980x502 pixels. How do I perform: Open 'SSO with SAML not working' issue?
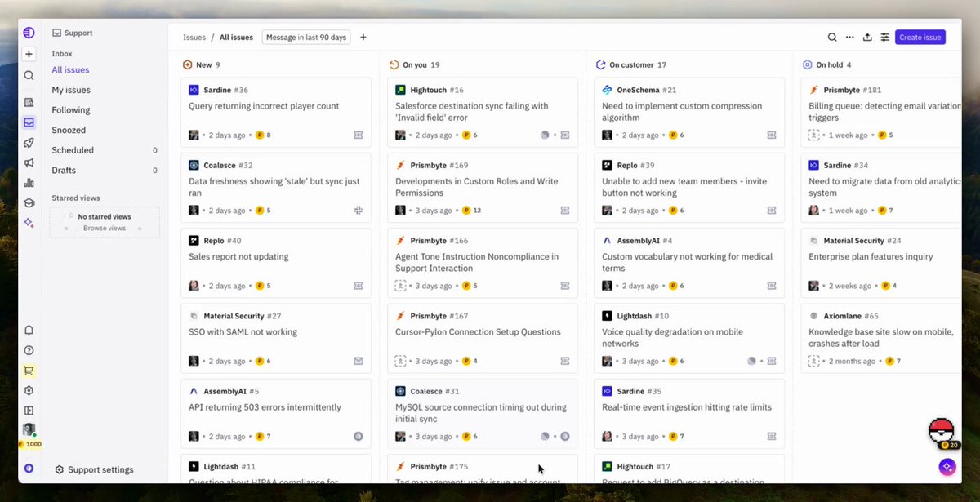coord(276,337)
